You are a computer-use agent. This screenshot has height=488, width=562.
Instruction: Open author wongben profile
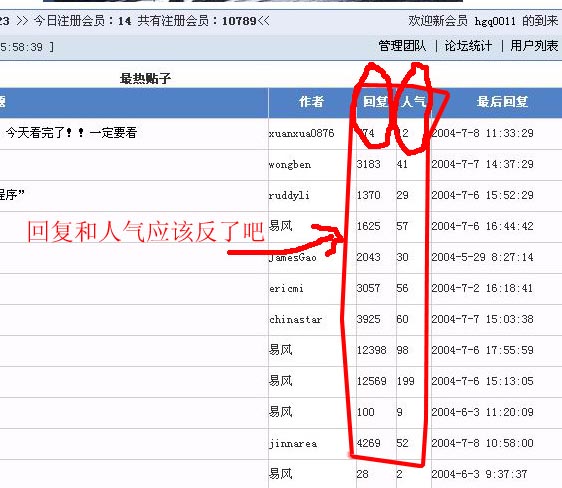tap(290, 165)
